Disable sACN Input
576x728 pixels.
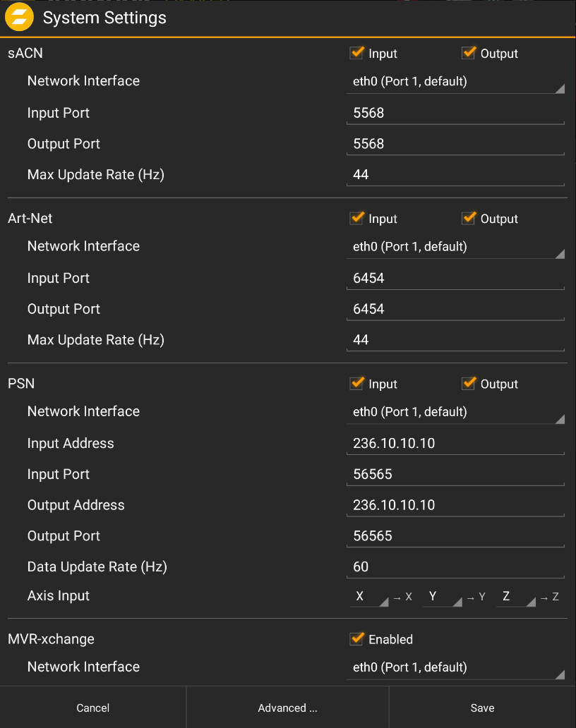[356, 53]
